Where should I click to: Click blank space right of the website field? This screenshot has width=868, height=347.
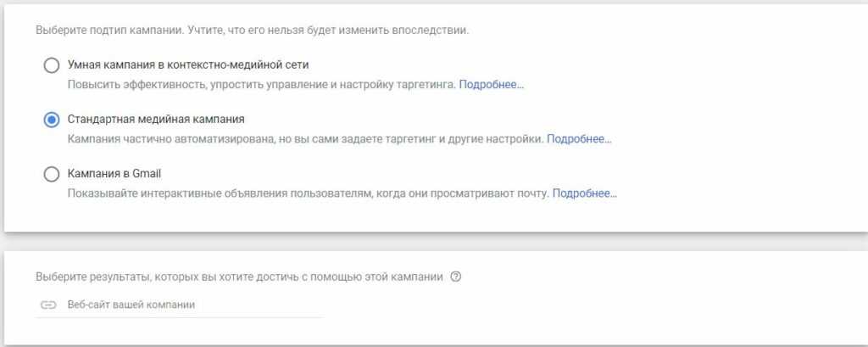pyautogui.click(x=551, y=305)
